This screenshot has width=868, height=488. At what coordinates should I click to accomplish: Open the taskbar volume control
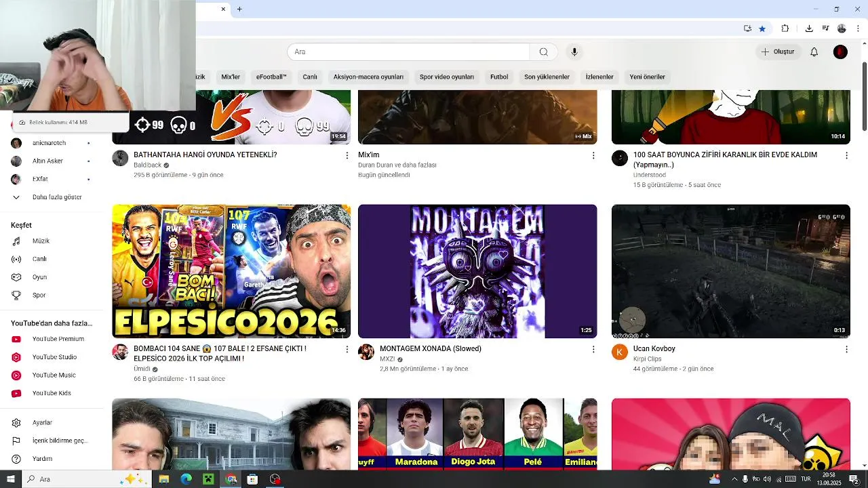pos(767,479)
